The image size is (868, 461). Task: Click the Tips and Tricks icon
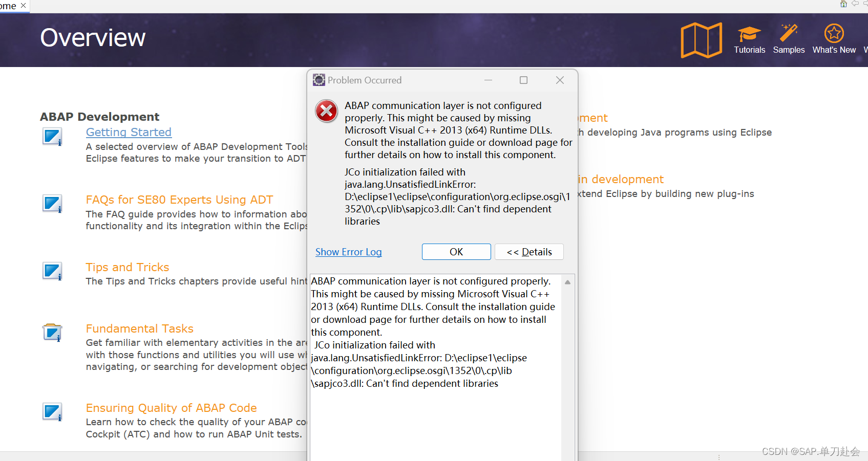click(52, 271)
